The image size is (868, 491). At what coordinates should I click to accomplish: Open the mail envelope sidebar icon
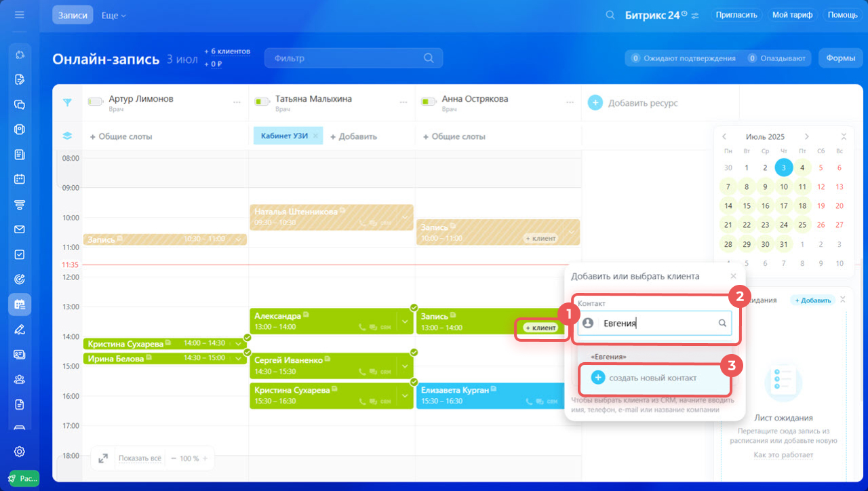[19, 229]
